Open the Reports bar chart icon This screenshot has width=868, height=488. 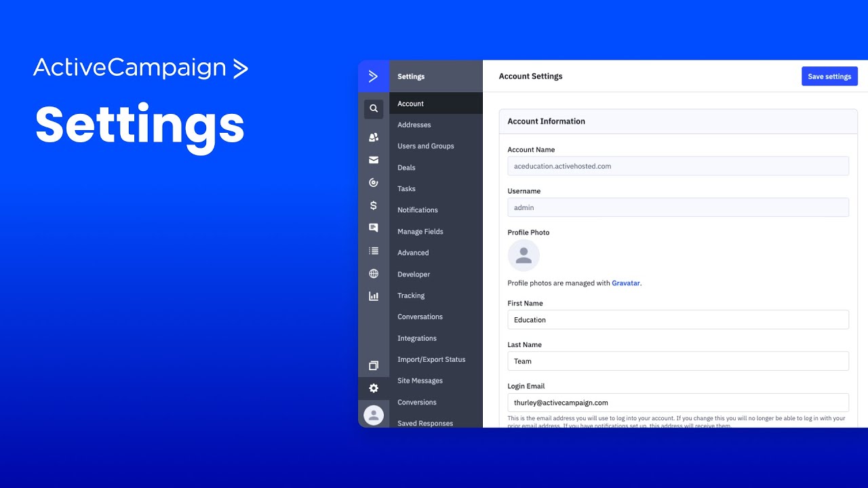tap(374, 296)
